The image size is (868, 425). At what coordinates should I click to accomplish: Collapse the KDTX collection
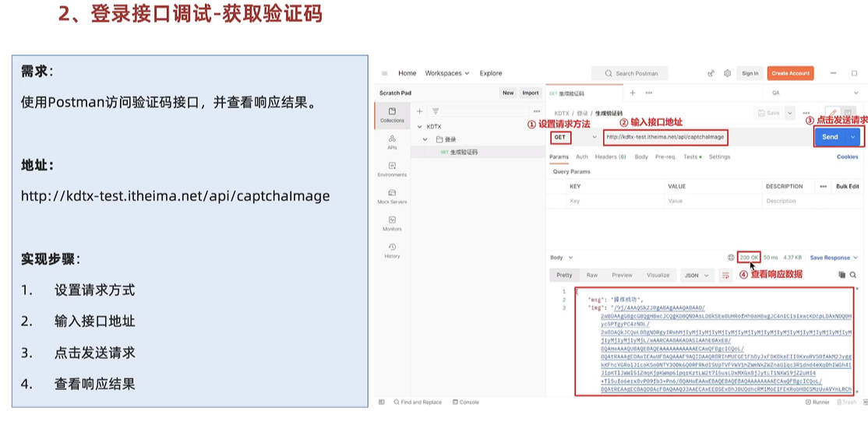click(x=420, y=127)
